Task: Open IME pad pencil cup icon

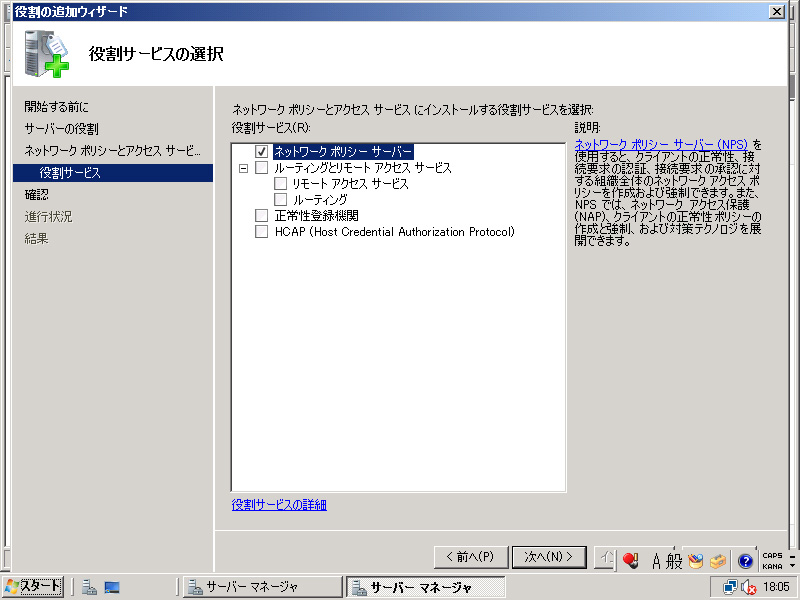Action: [695, 561]
